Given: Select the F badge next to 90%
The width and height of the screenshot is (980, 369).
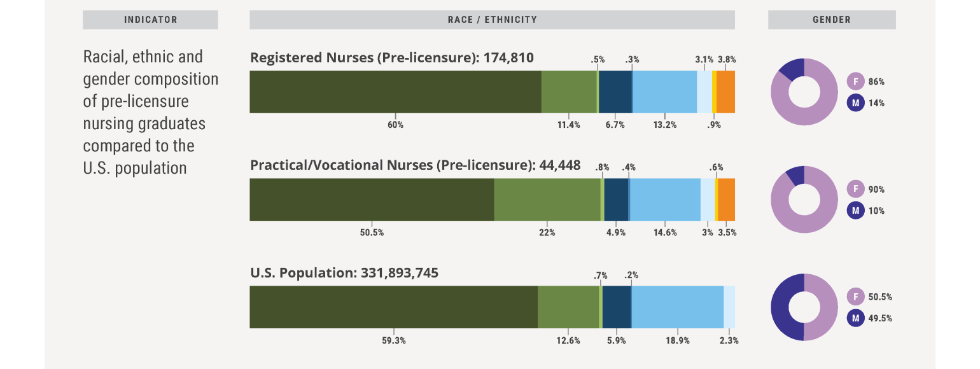Looking at the screenshot, I should tap(855, 189).
